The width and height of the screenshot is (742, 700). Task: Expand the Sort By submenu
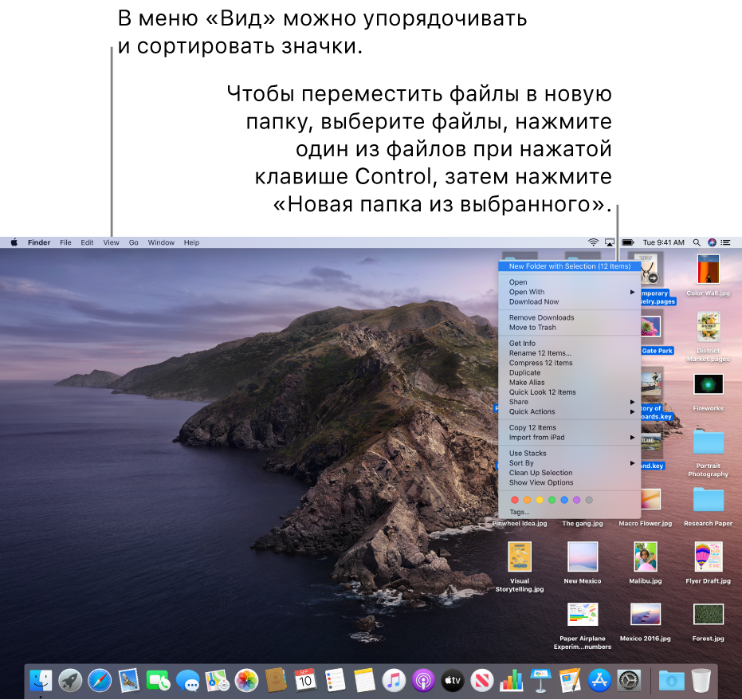coord(569,463)
